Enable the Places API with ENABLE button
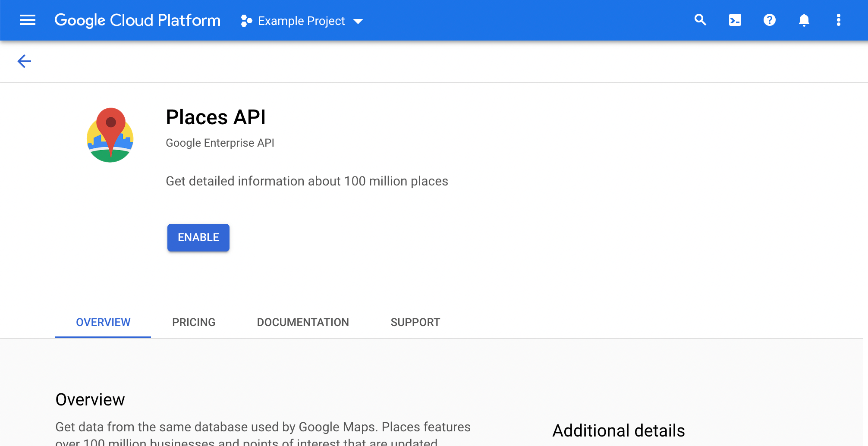The width and height of the screenshot is (868, 446). [x=198, y=238]
